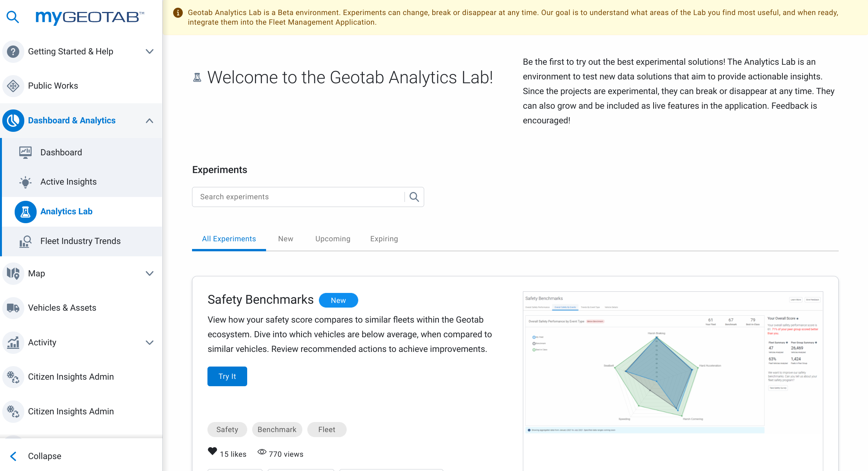This screenshot has height=471, width=868.
Task: Click the Benchmark tag
Action: point(277,430)
